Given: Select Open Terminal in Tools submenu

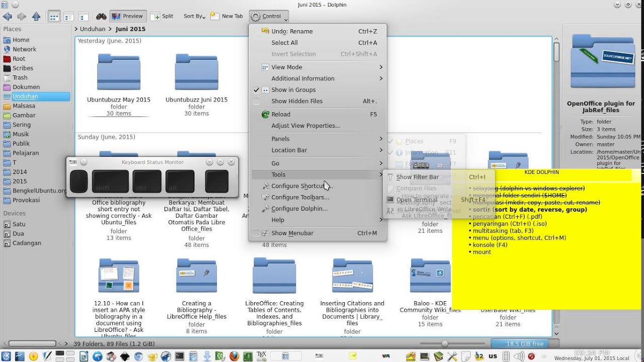Looking at the screenshot, I should [x=439, y=200].
